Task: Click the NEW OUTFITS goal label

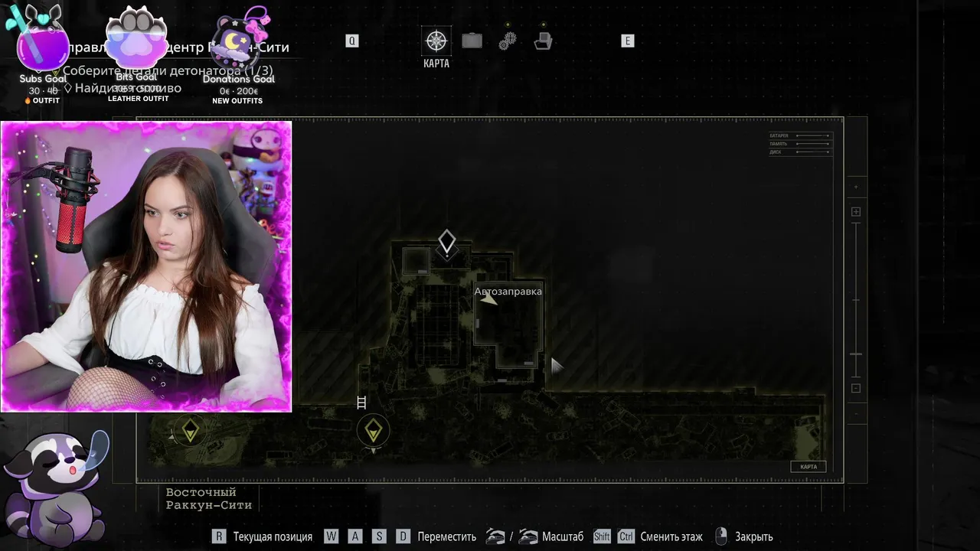Action: click(237, 101)
